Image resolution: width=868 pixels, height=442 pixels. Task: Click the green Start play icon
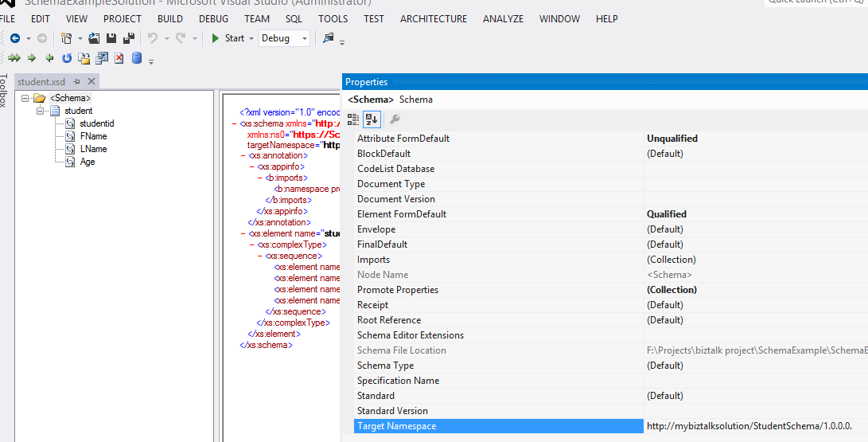(x=216, y=38)
